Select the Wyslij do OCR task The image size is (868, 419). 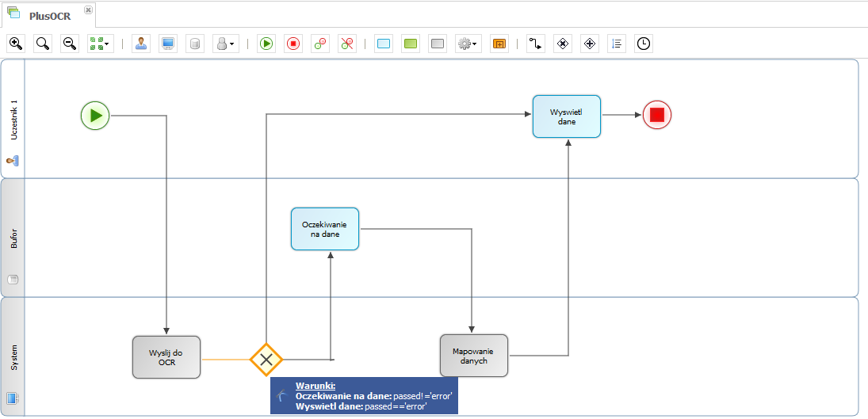click(166, 357)
